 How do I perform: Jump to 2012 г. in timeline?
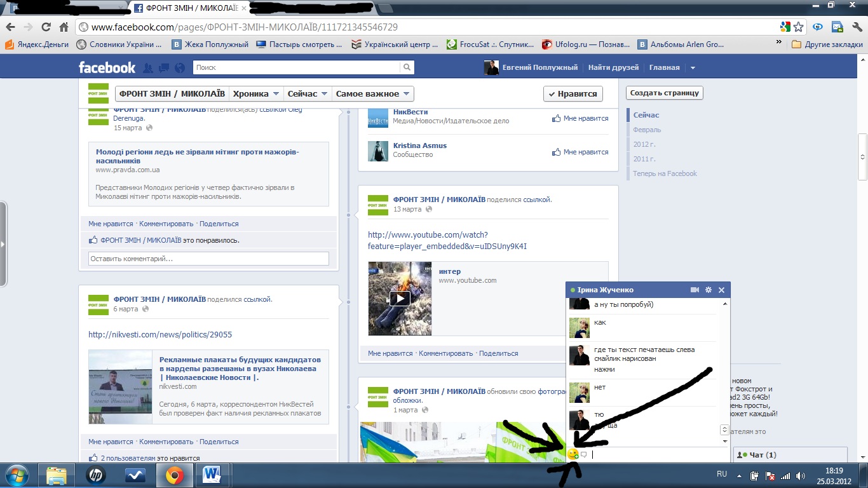coord(644,144)
